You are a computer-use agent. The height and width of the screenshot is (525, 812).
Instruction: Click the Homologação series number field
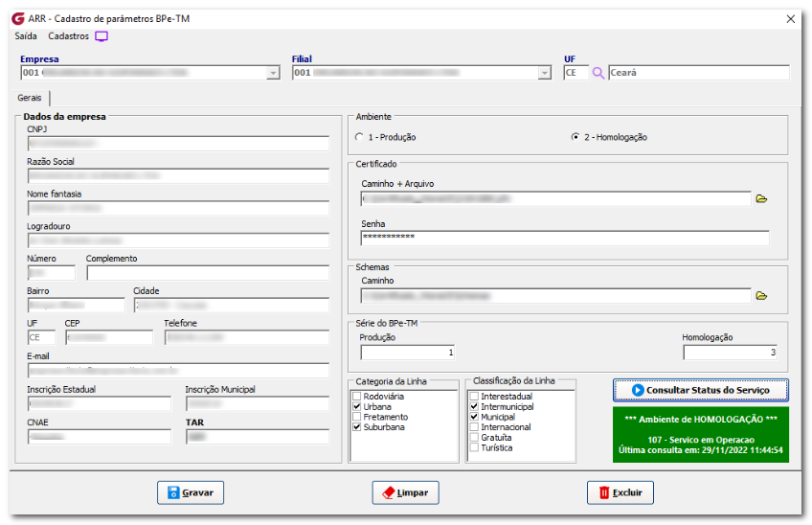pos(731,353)
